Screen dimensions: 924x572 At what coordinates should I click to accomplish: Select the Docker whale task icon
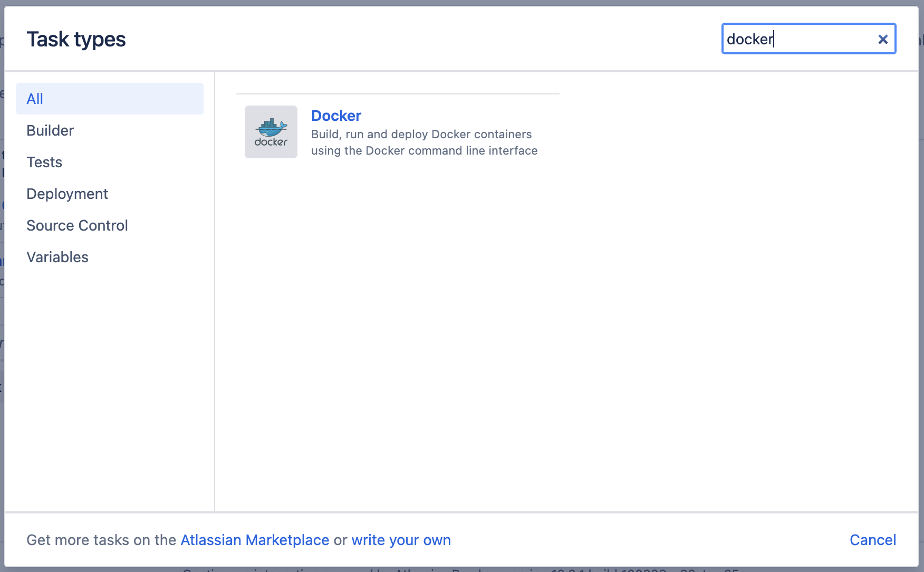(271, 132)
